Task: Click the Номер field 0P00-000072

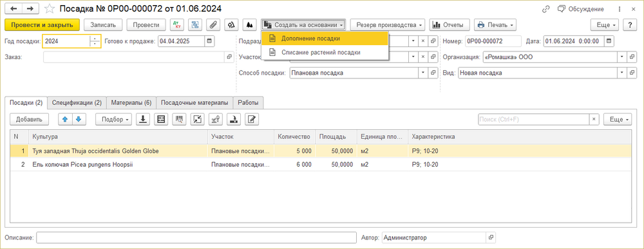Action: pos(493,41)
